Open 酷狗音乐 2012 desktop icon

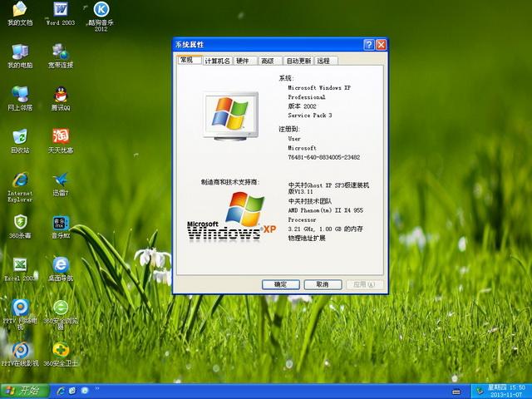click(101, 17)
